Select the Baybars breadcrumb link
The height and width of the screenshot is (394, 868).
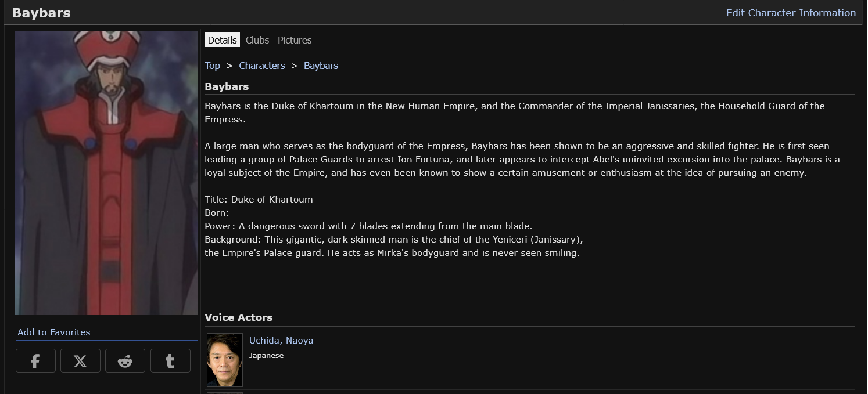[321, 66]
